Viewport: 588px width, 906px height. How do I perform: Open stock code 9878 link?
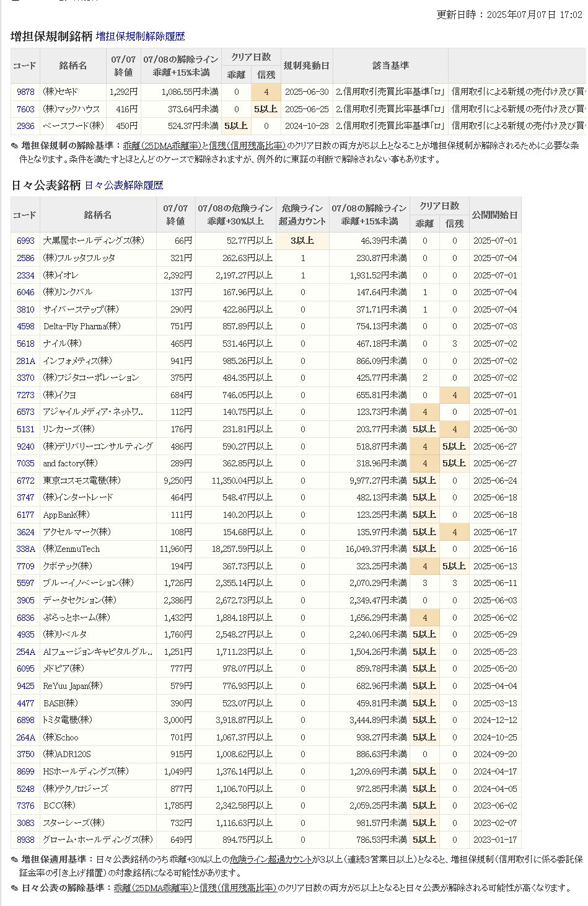[25, 92]
